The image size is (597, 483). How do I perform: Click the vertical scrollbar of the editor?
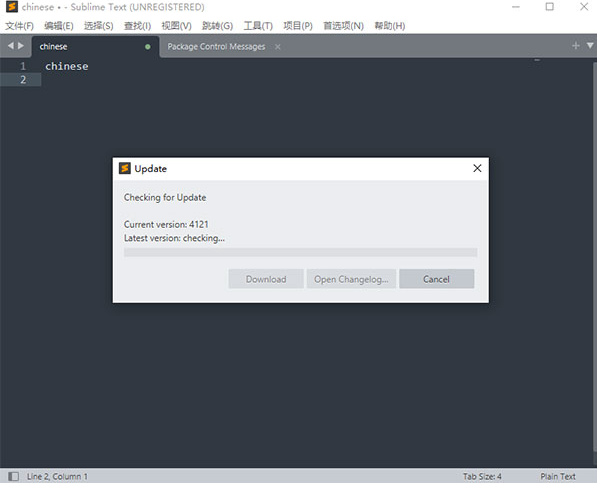point(595,257)
